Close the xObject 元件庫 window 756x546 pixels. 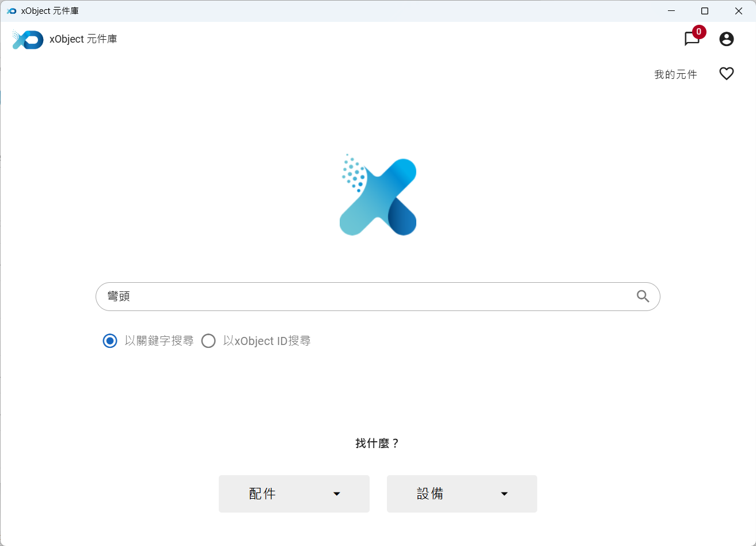click(738, 11)
